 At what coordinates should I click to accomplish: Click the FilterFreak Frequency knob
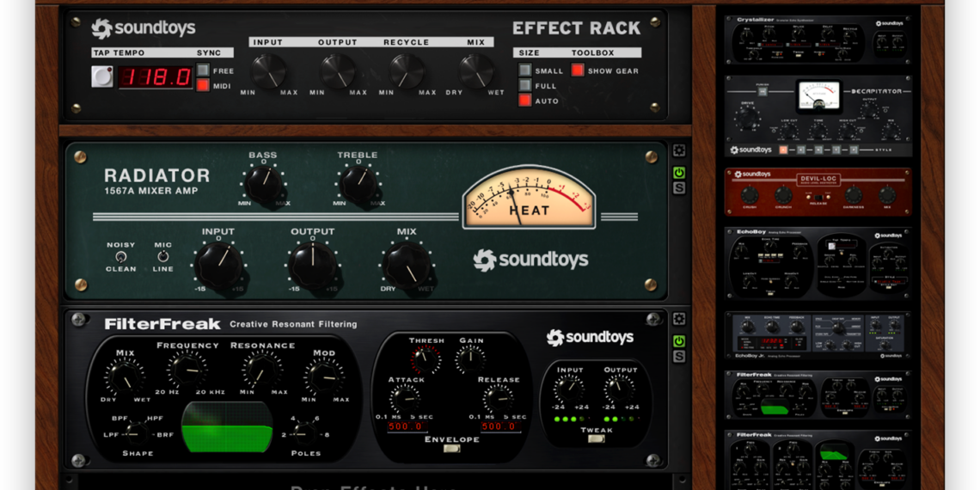coord(187,370)
